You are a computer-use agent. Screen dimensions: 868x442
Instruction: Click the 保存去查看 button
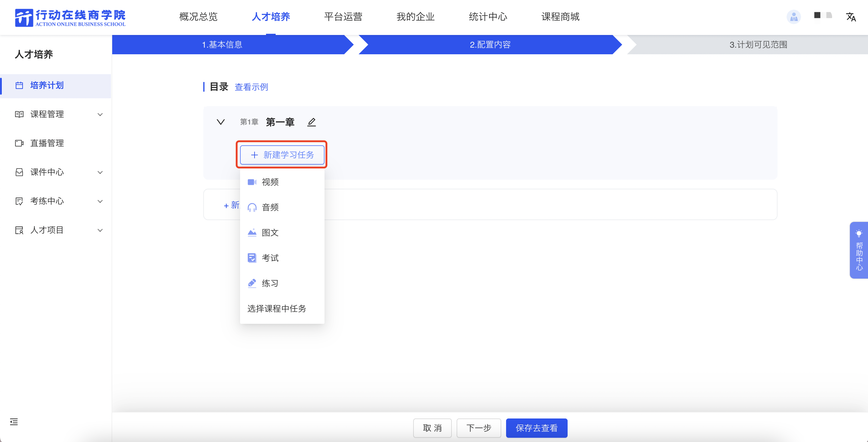(x=537, y=428)
